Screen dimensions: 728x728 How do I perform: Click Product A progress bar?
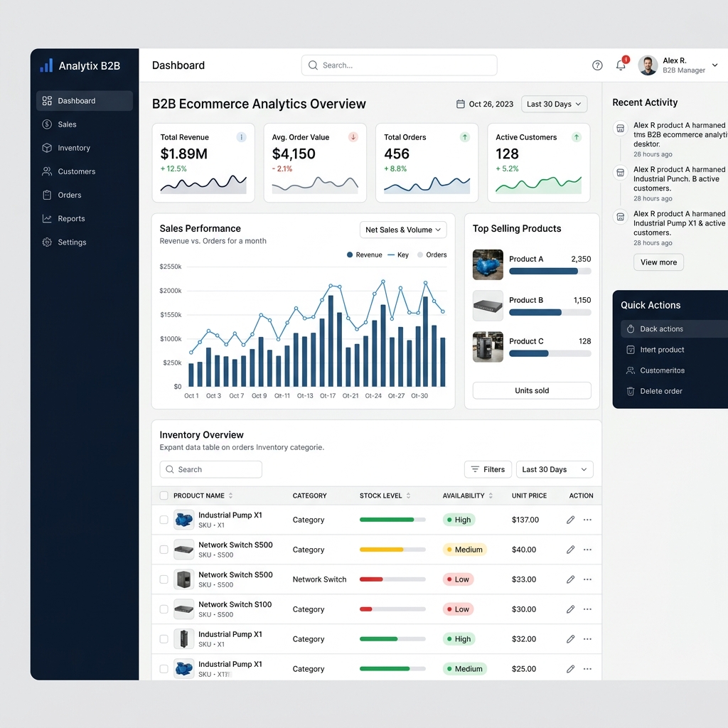[x=550, y=271]
